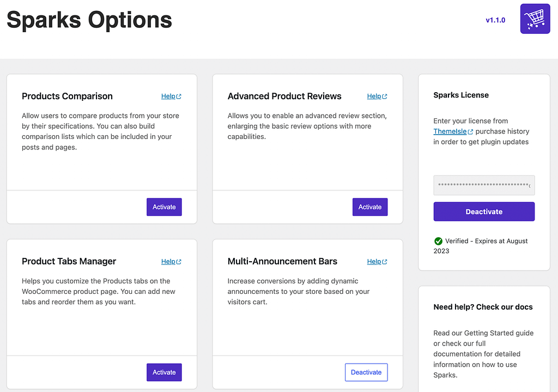This screenshot has height=392, width=558.
Task: Click the Products Comparison card title
Action: click(67, 96)
